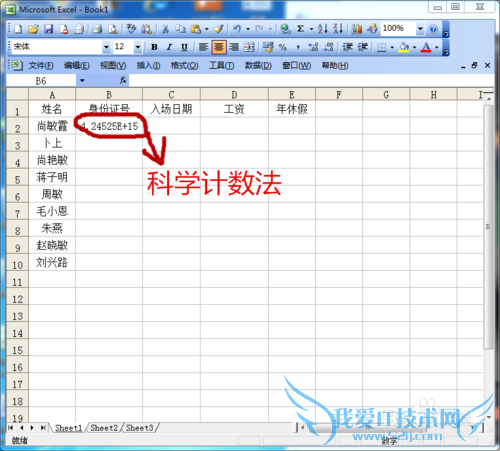Paste from clipboard
The height and width of the screenshot is (451, 500).
point(196,29)
